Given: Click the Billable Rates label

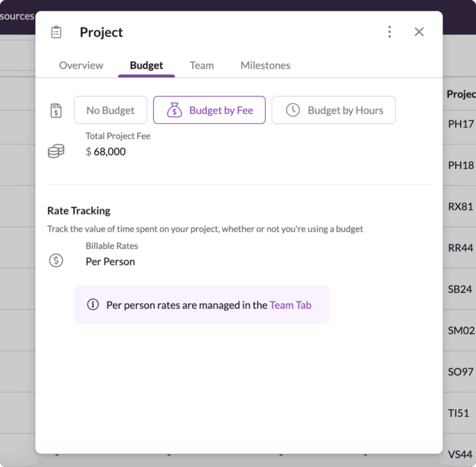Looking at the screenshot, I should click(x=112, y=246).
